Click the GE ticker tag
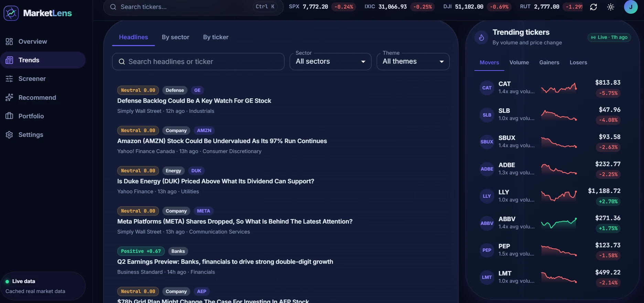 [x=197, y=90]
